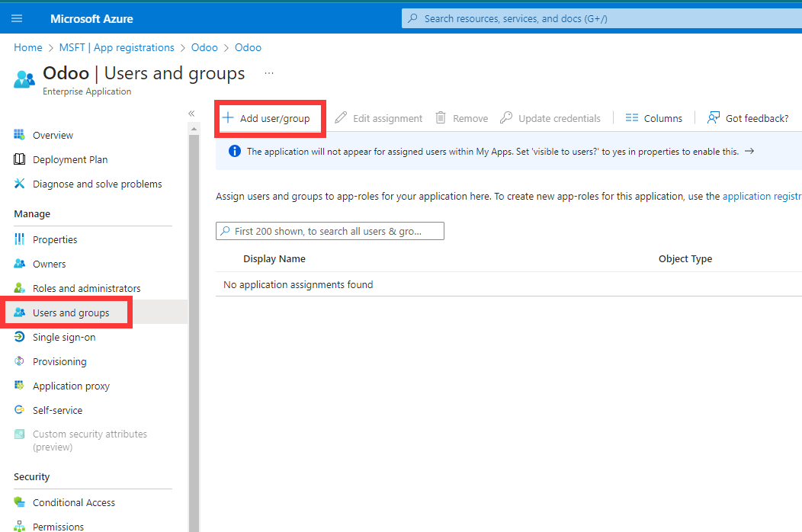Click the blue info icon in banner
The width and height of the screenshot is (802, 532).
click(235, 151)
